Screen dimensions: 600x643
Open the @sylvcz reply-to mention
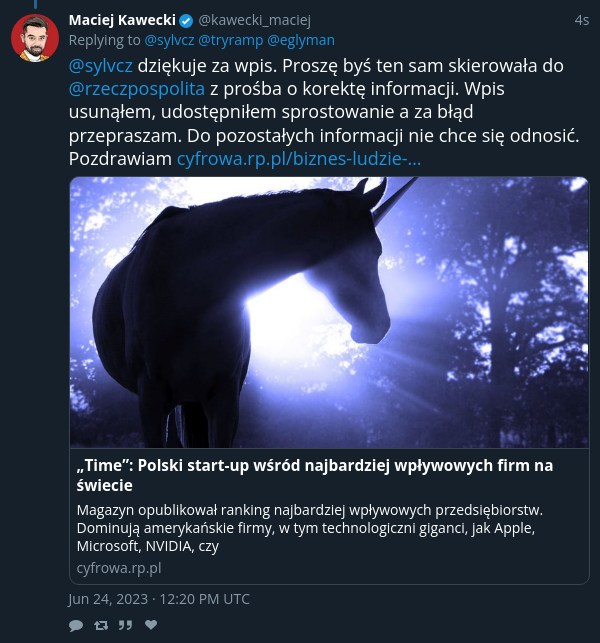point(169,40)
